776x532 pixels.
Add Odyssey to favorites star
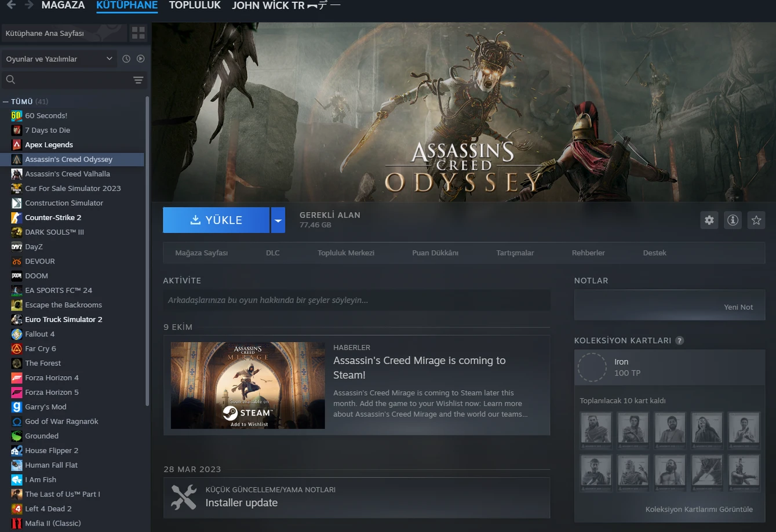[756, 220]
